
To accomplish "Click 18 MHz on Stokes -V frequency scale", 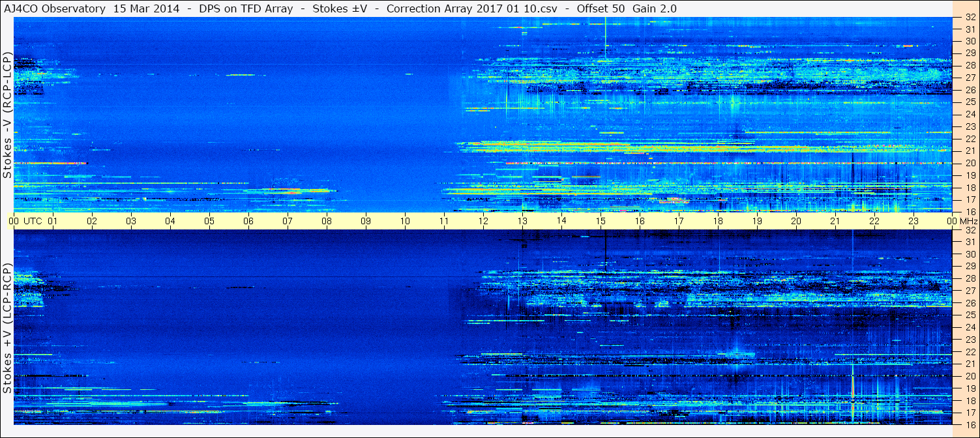I will point(970,188).
